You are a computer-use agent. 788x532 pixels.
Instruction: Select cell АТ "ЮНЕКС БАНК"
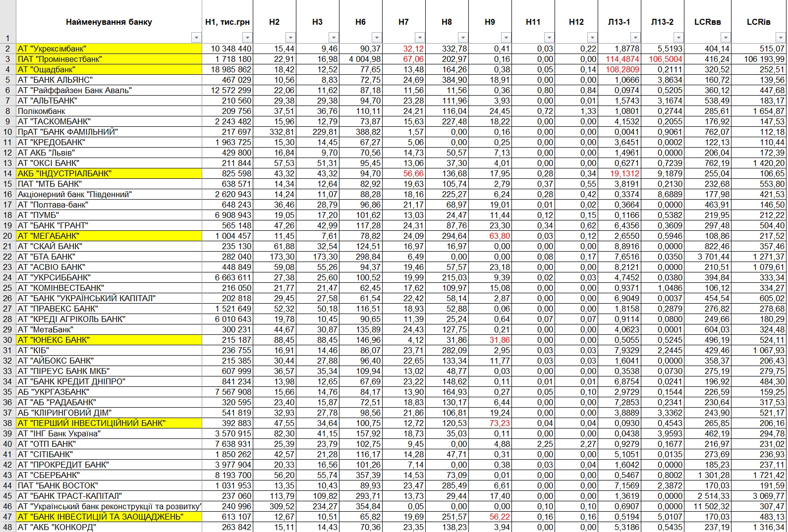tap(109, 340)
